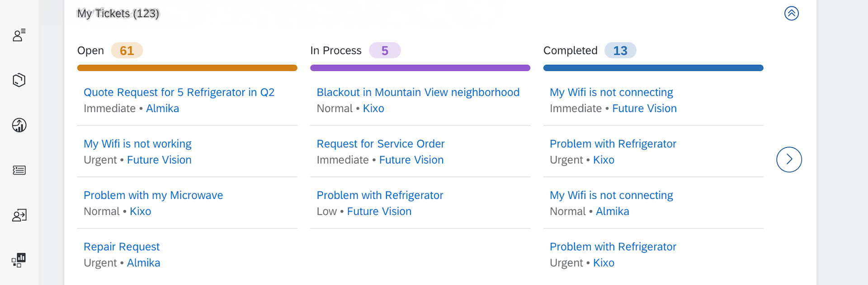The height and width of the screenshot is (285, 868).
Task: Click the Completed count badge 13
Action: point(620,51)
